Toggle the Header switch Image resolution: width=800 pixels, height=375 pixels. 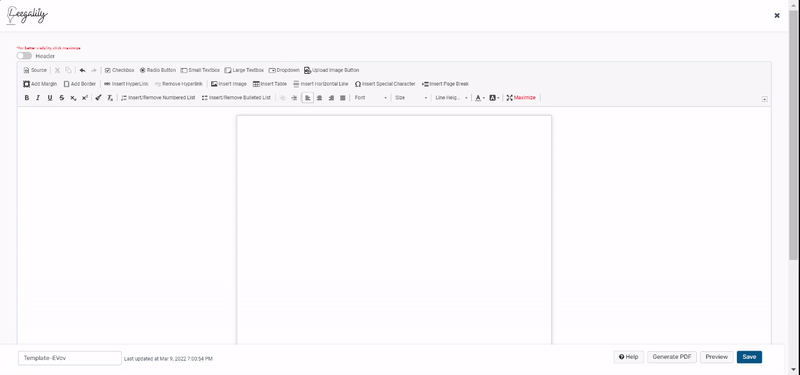coord(24,56)
